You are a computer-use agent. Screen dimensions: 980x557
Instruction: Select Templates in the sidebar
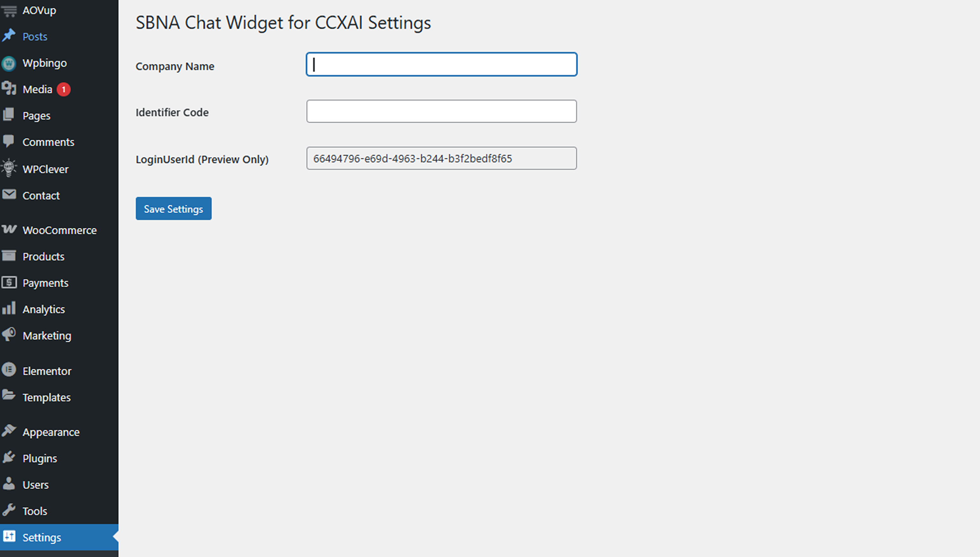[46, 397]
